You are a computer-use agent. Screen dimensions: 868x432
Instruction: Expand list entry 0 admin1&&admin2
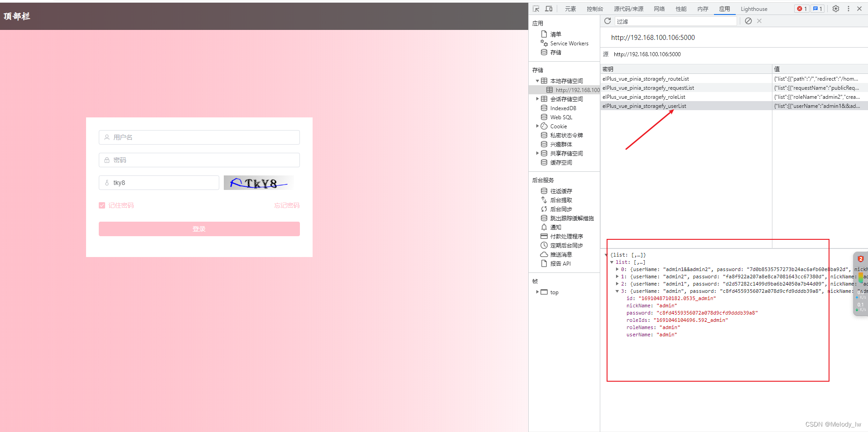[x=617, y=269]
